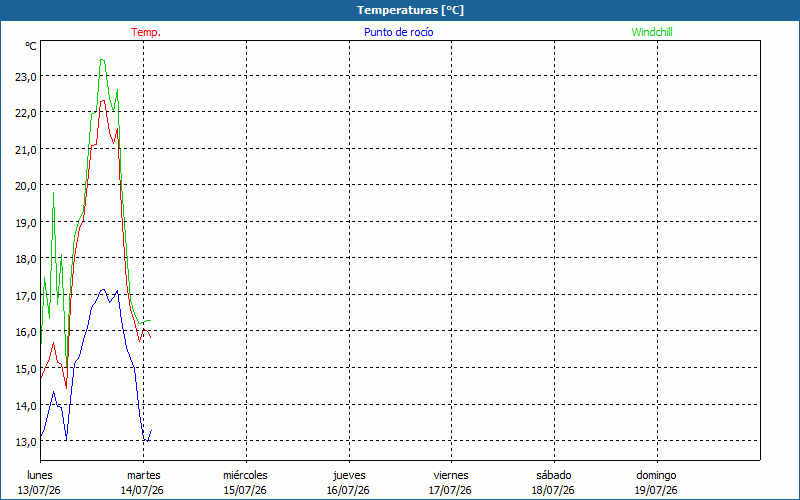Click the blue 'Punto de rocío' legend label

(x=398, y=32)
